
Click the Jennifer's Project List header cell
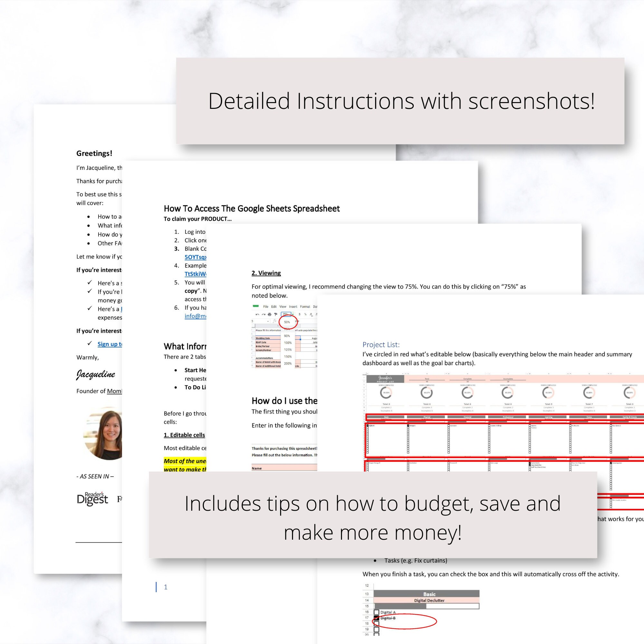point(385,379)
